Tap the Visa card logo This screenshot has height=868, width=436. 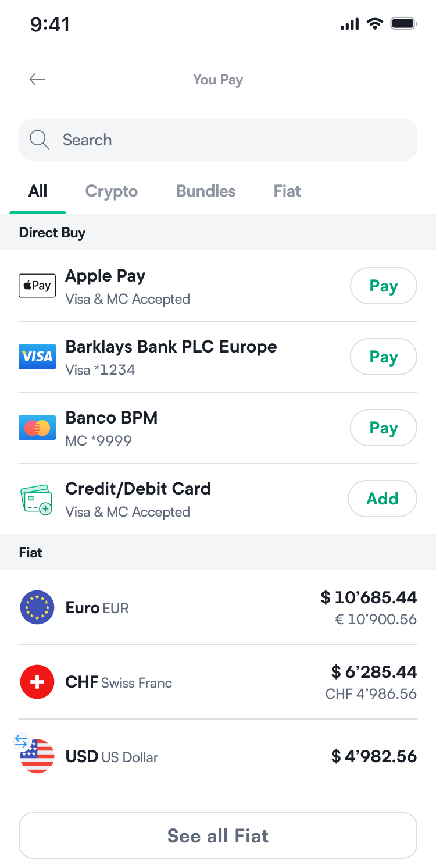point(37,357)
